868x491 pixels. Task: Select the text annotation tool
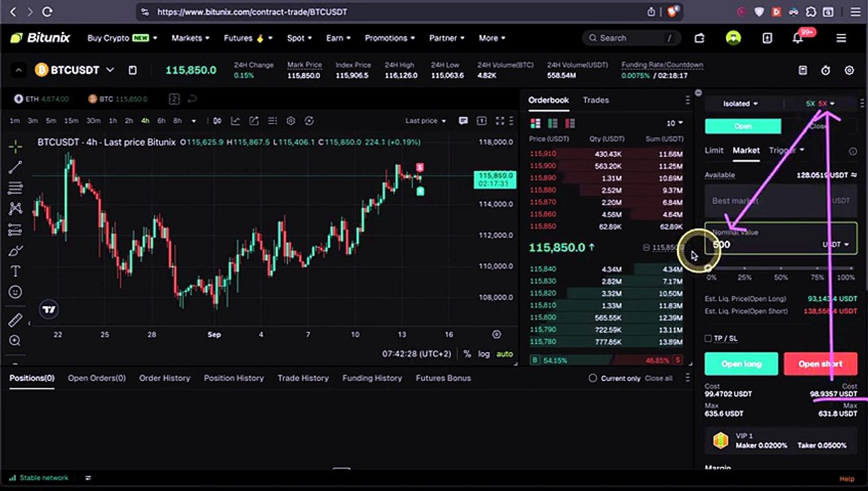coord(15,271)
